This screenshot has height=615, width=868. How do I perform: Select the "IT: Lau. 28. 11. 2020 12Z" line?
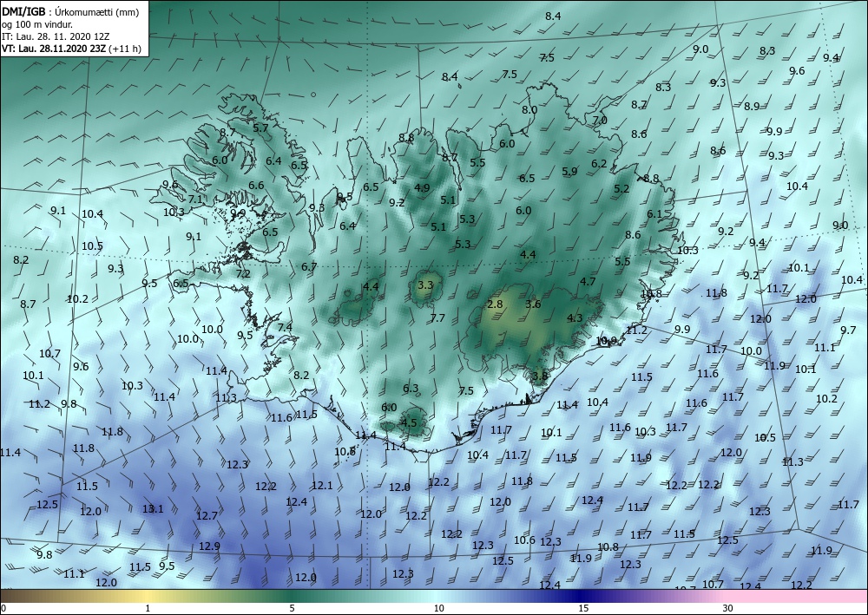pos(56,36)
